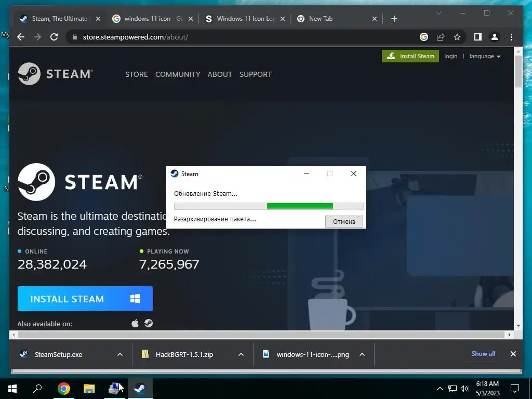Click the login link
This screenshot has height=399, width=532.
(450, 56)
